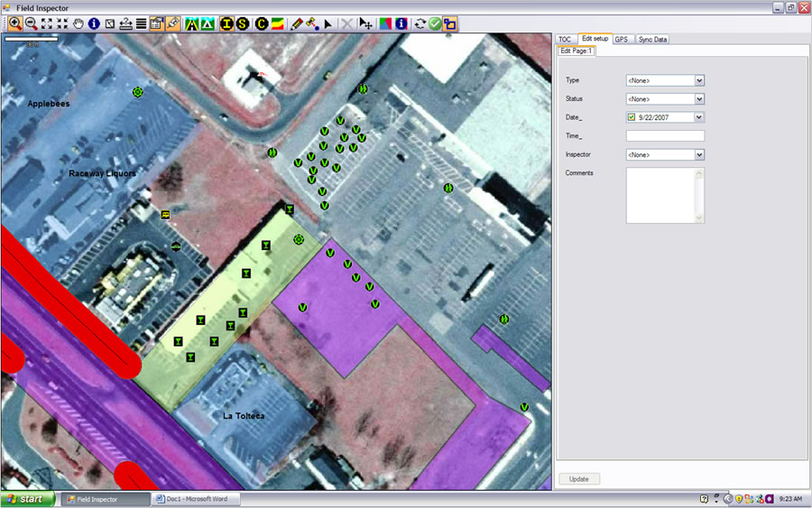Image resolution: width=812 pixels, height=508 pixels.
Task: Expand the Type dropdown
Action: click(699, 80)
